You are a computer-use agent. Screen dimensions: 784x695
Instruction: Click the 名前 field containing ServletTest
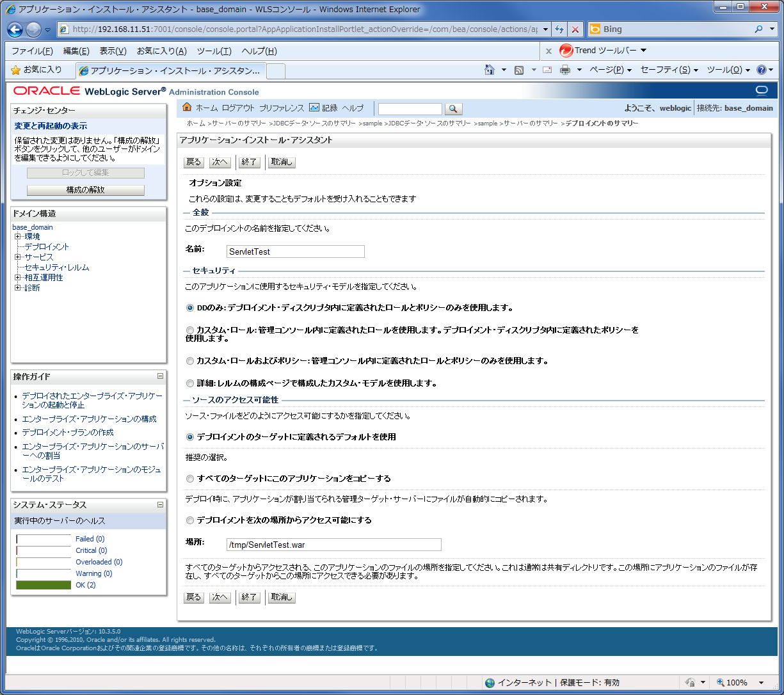pyautogui.click(x=296, y=252)
